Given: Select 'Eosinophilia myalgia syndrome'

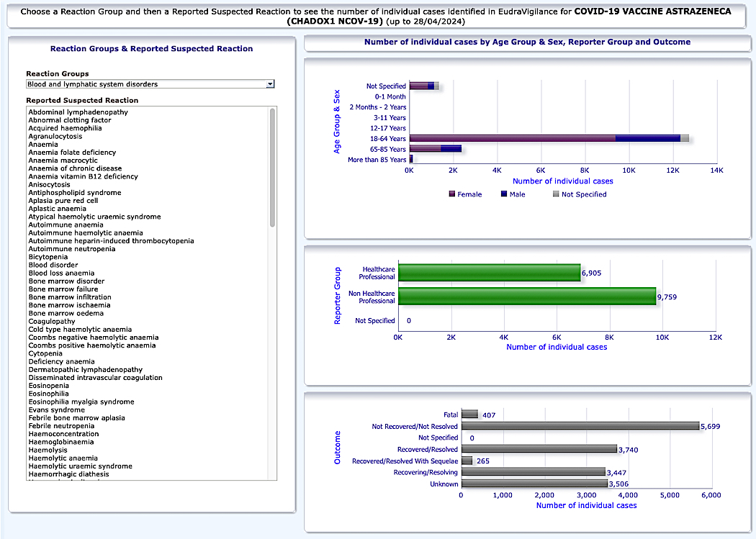Looking at the screenshot, I should click(x=81, y=402).
